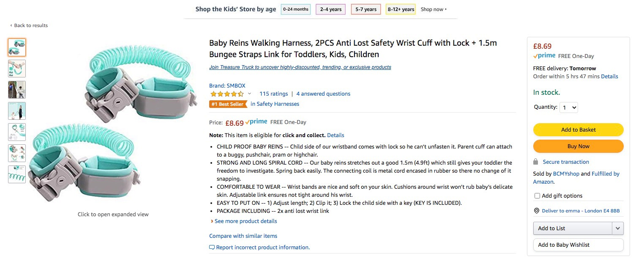Click the Prime logo under the price in buy box

click(544, 56)
